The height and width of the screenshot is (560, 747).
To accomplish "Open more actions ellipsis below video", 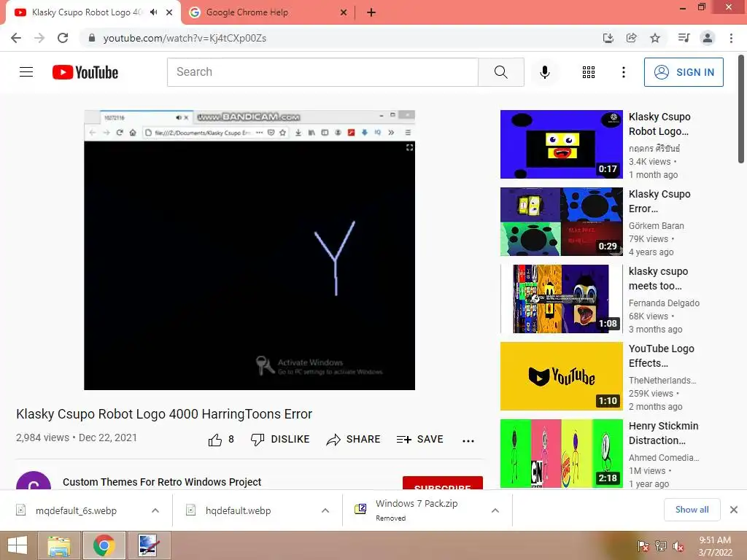I will pos(468,441).
